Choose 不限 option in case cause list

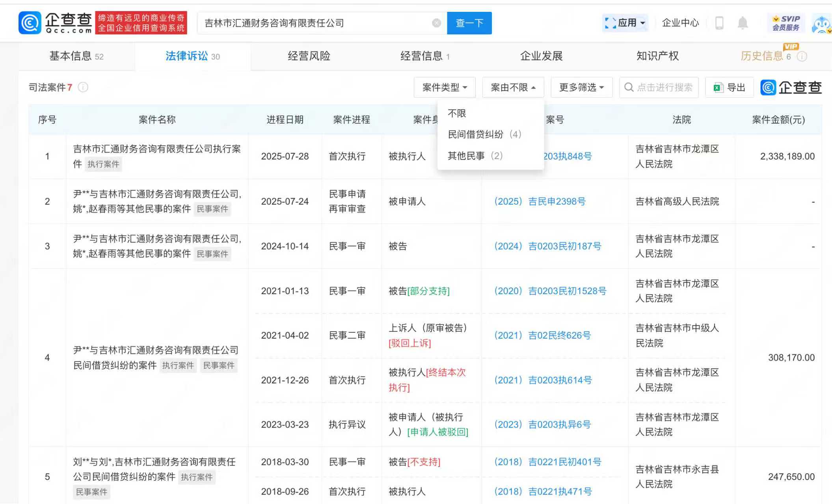[457, 113]
